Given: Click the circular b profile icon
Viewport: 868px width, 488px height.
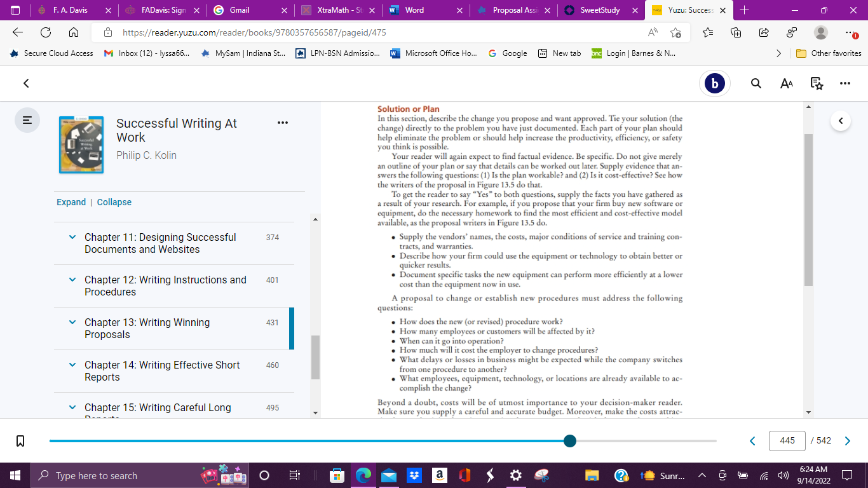Looking at the screenshot, I should click(x=715, y=83).
